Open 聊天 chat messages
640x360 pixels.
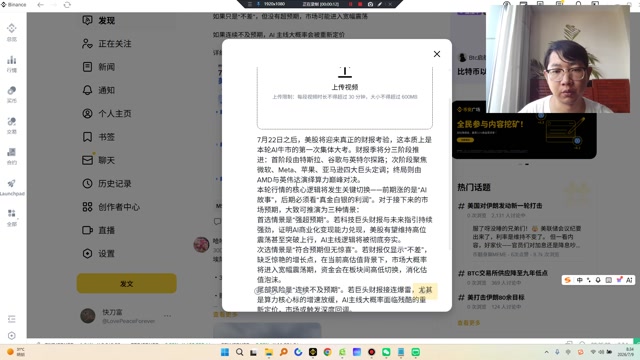[106, 160]
